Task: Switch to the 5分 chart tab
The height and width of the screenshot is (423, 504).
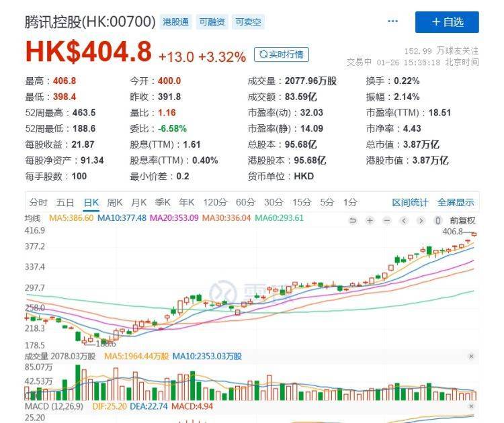Action: coord(327,202)
